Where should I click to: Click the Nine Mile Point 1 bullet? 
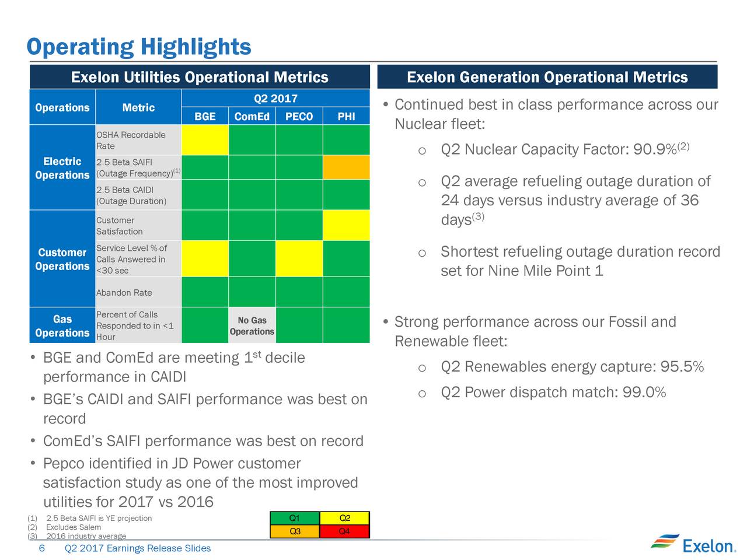pos(569,261)
